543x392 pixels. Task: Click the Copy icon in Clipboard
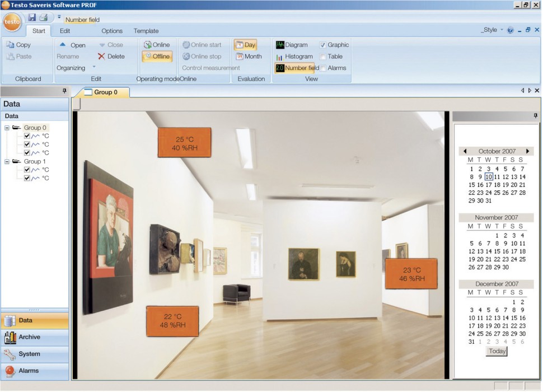11,45
